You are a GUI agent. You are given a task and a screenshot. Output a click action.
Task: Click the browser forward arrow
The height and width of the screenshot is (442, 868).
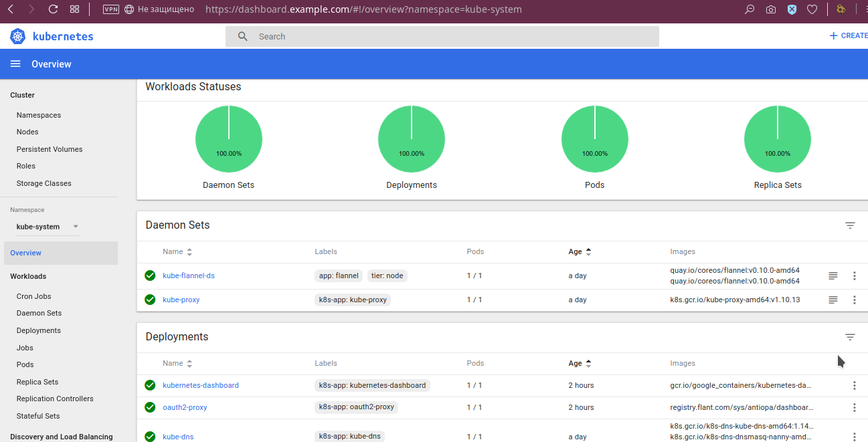pyautogui.click(x=32, y=9)
